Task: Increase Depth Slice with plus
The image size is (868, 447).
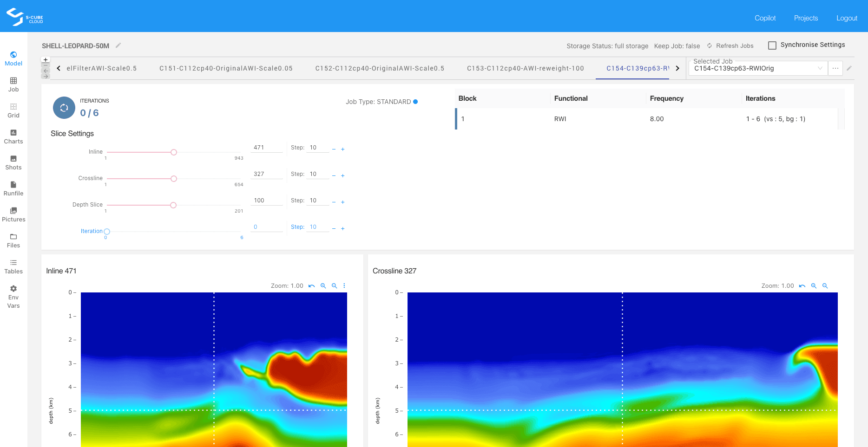Action: [x=343, y=202]
